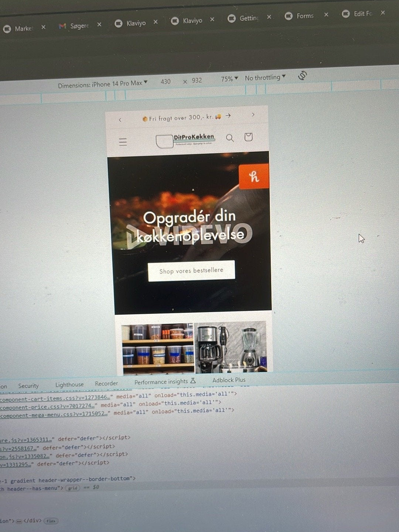
Task: Open the Security DevTools tab
Action: [28, 385]
